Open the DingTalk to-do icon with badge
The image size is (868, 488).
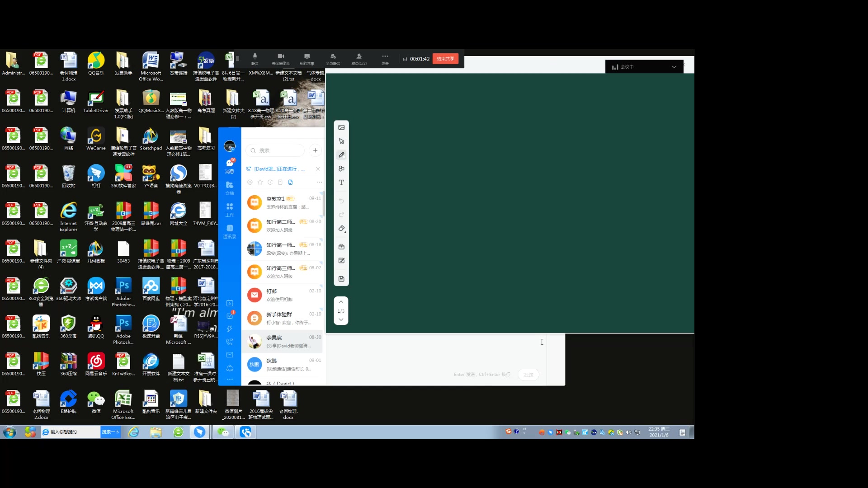pyautogui.click(x=230, y=316)
